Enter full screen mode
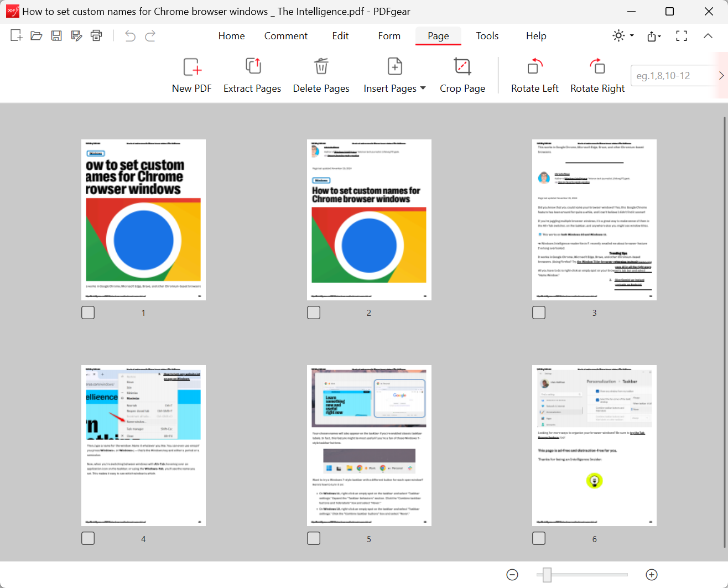 coord(682,36)
